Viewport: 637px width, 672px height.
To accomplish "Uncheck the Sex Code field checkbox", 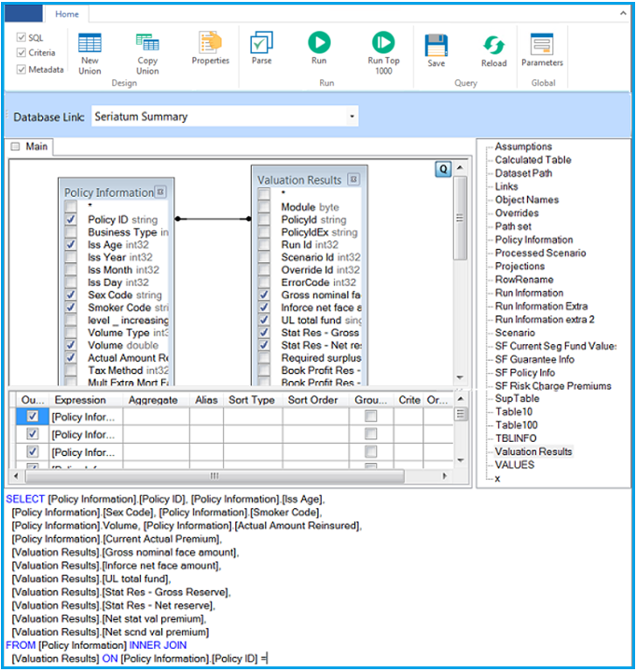I will click(x=71, y=295).
